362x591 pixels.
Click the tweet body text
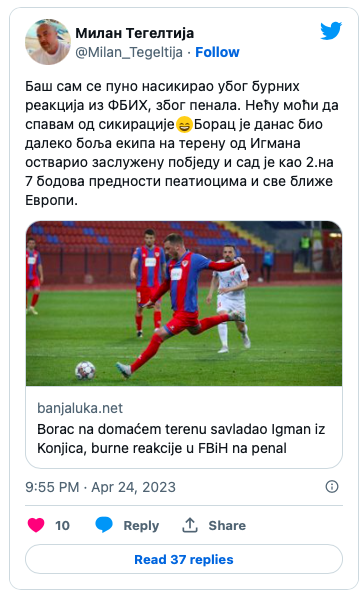182,143
